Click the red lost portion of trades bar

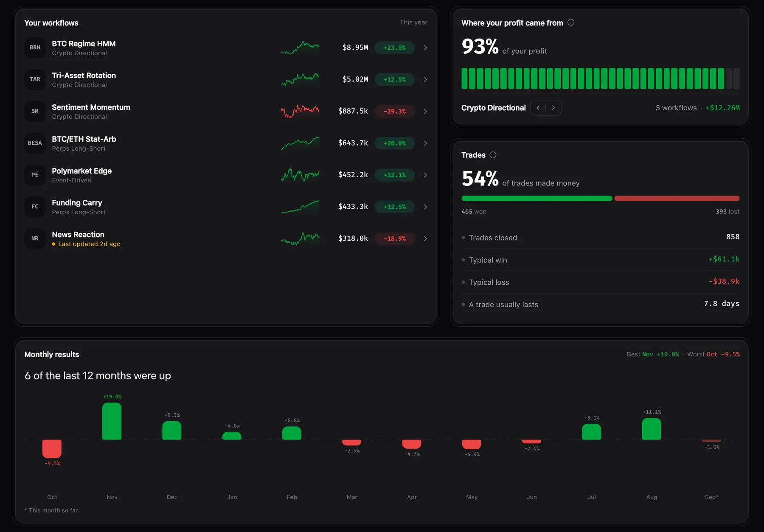(677, 198)
